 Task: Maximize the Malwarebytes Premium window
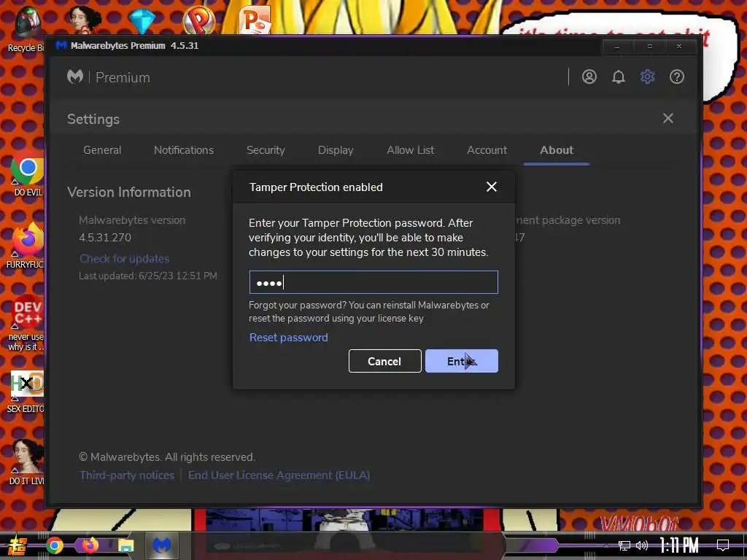tap(649, 47)
